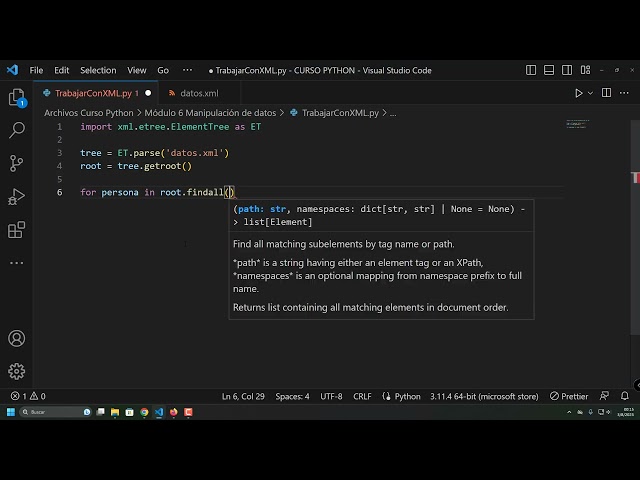The image size is (640, 480).
Task: Open the File menu
Action: pyautogui.click(x=36, y=70)
